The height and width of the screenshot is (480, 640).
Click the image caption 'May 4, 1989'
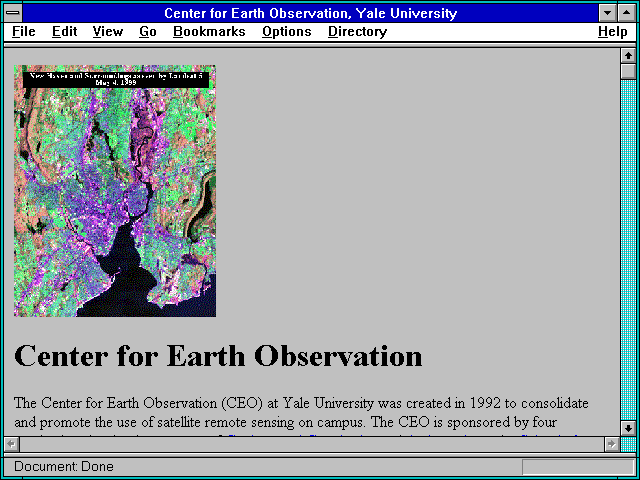(x=116, y=82)
